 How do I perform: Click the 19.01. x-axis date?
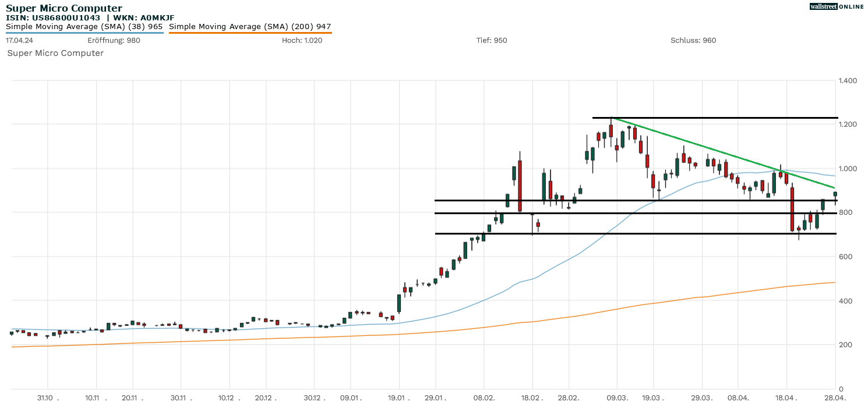coord(399,398)
